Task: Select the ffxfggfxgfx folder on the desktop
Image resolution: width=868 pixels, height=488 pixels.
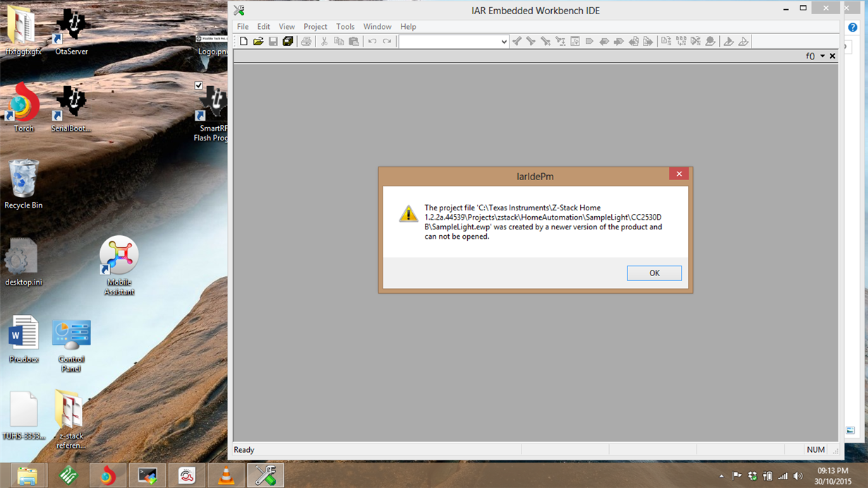Action: coord(23,32)
